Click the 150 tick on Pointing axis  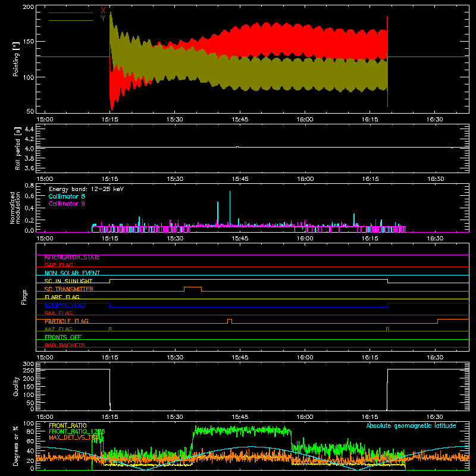(29, 42)
